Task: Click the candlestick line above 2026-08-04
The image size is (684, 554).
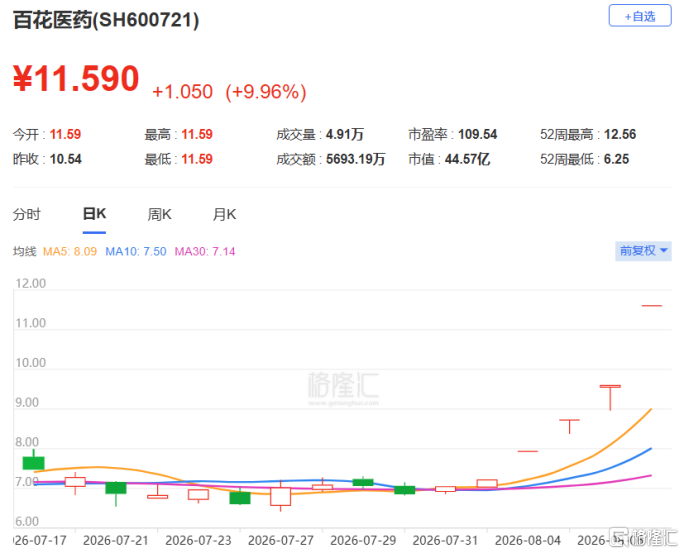Action: pyautogui.click(x=528, y=451)
